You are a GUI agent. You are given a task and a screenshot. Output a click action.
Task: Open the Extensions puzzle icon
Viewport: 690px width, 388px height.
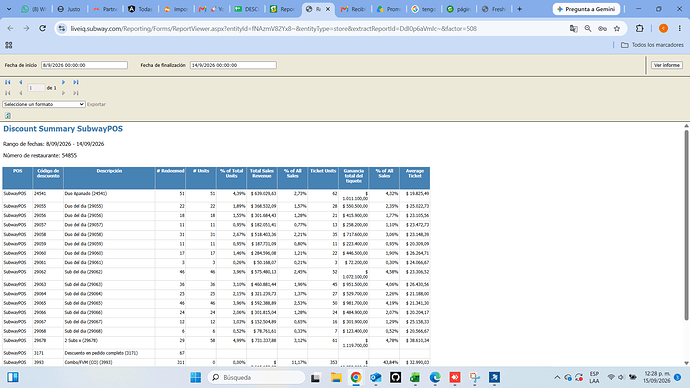pyautogui.click(x=640, y=28)
